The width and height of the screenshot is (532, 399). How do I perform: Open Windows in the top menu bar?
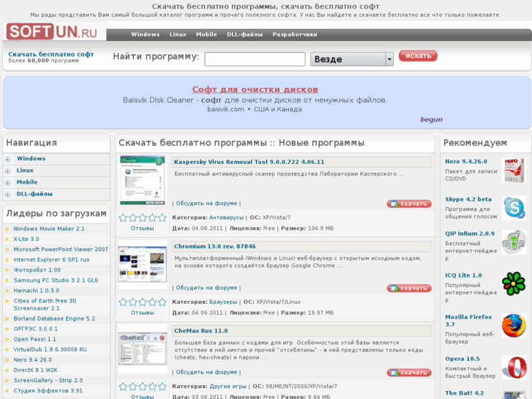click(x=145, y=34)
